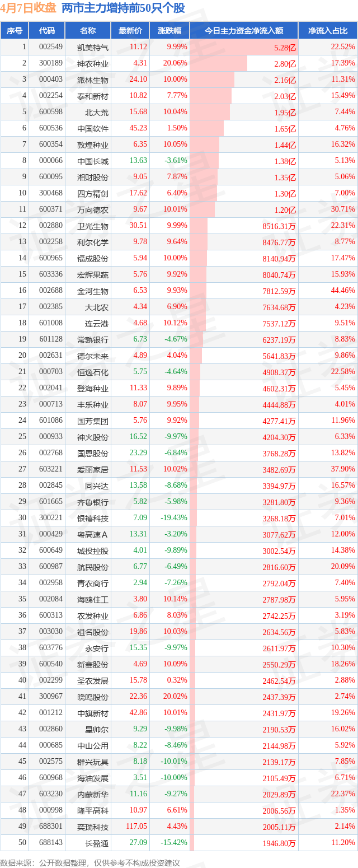The height and width of the screenshot is (868, 358).
Task: Select stock name 丰乐种业
Action: click(93, 405)
